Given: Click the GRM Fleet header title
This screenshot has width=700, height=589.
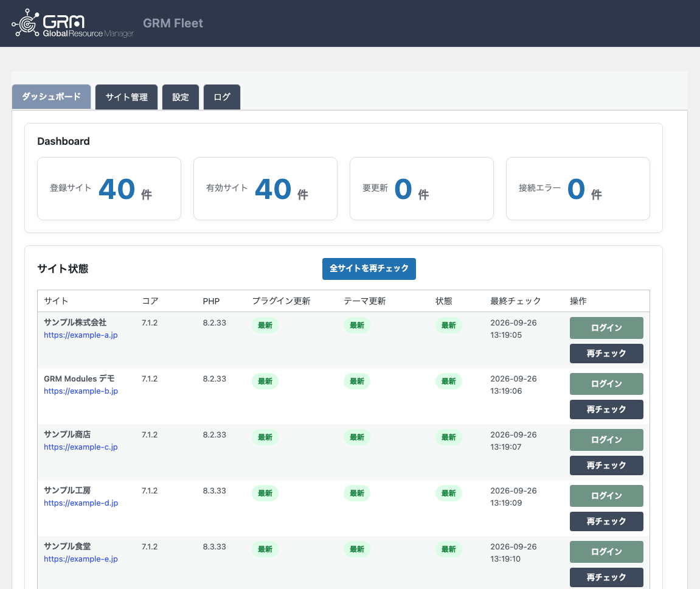Looking at the screenshot, I should click(173, 23).
